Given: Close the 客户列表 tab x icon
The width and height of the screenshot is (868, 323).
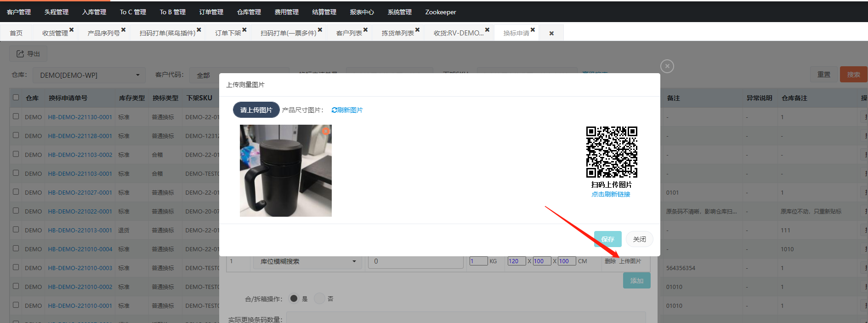Looking at the screenshot, I should (365, 29).
